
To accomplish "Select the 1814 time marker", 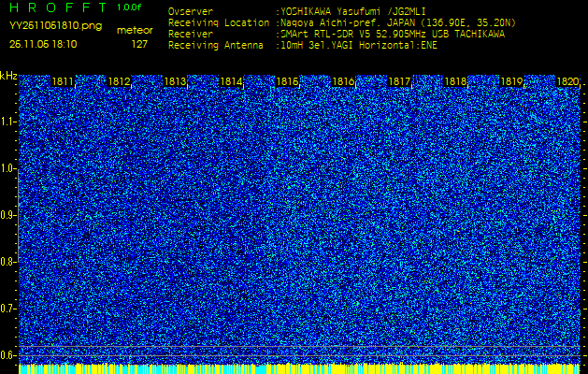I will (x=231, y=82).
